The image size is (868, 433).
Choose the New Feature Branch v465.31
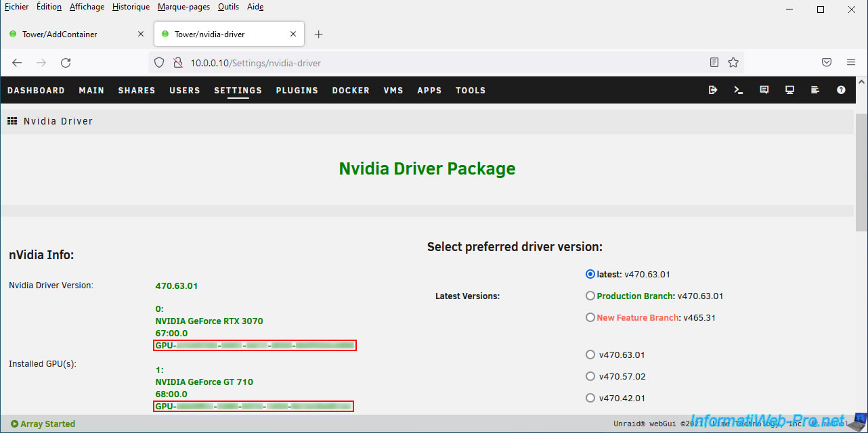(x=590, y=318)
